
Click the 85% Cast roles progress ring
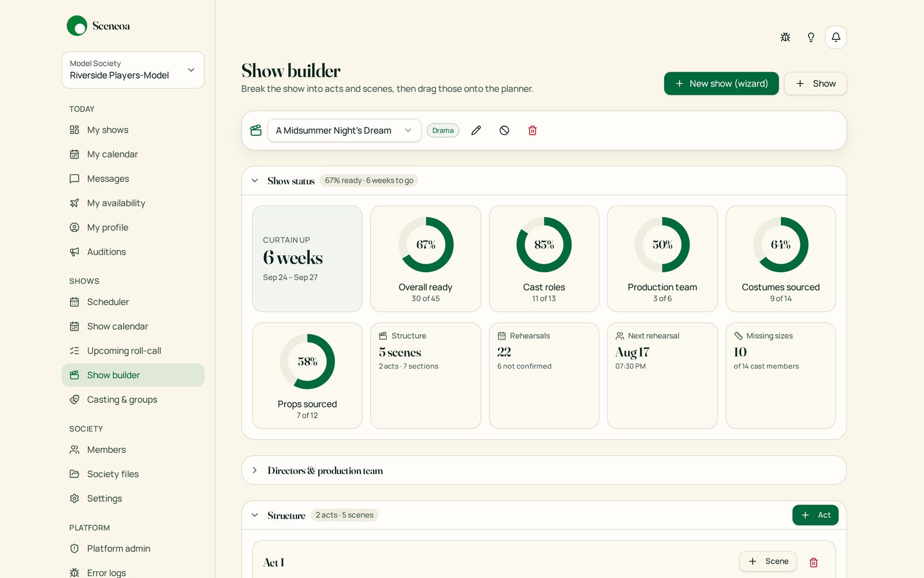[x=544, y=244]
